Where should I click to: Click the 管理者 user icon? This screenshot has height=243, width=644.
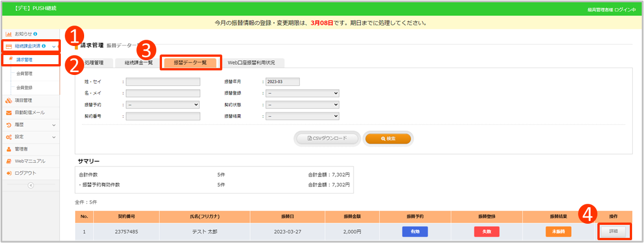[x=9, y=149]
